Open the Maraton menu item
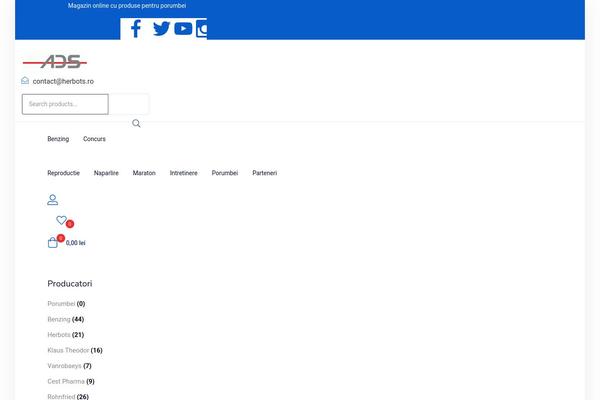The image size is (600, 400). 144,173
